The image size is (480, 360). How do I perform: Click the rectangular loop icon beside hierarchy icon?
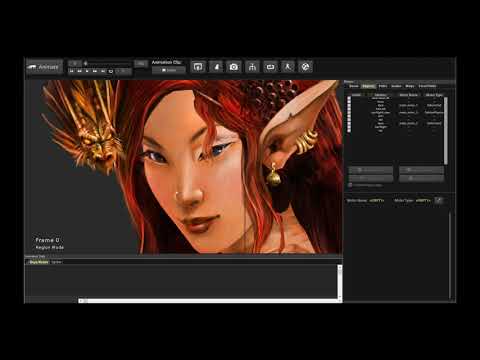point(270,67)
